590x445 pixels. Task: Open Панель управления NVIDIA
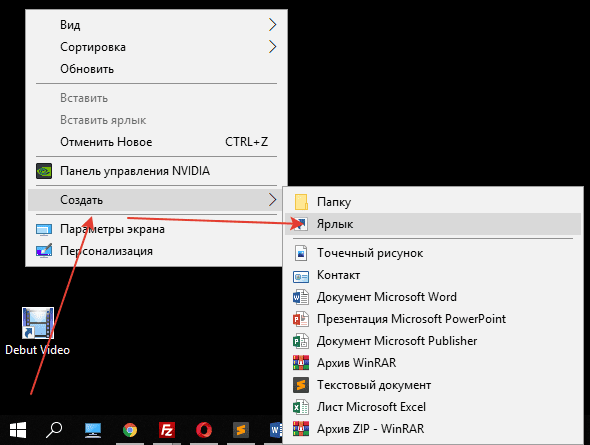(155, 171)
